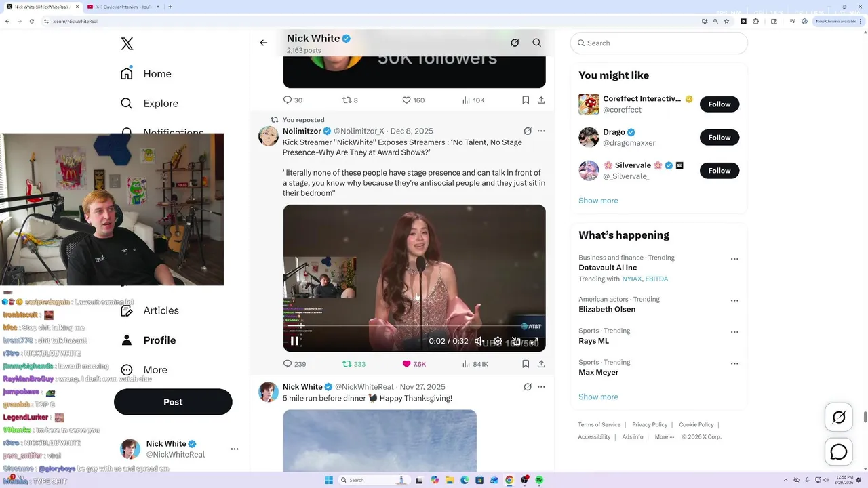This screenshot has width=868, height=488.
Task: Go to Home in the sidebar
Action: (x=146, y=73)
